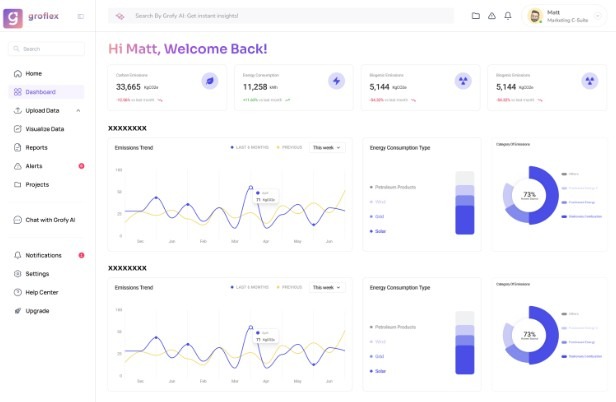The image size is (616, 402).
Task: Open Chat with Grofy AI
Action: tap(49, 220)
